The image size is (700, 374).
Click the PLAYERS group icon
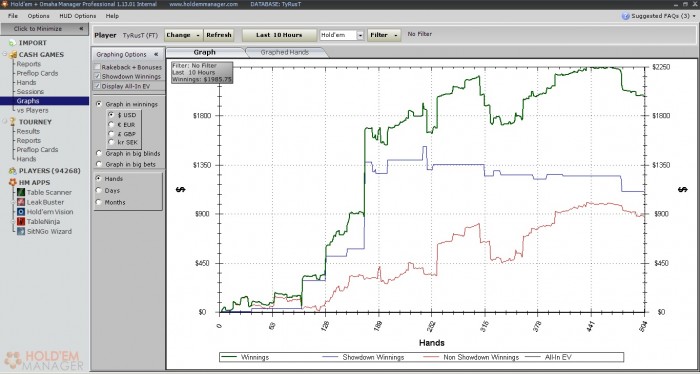click(12, 171)
